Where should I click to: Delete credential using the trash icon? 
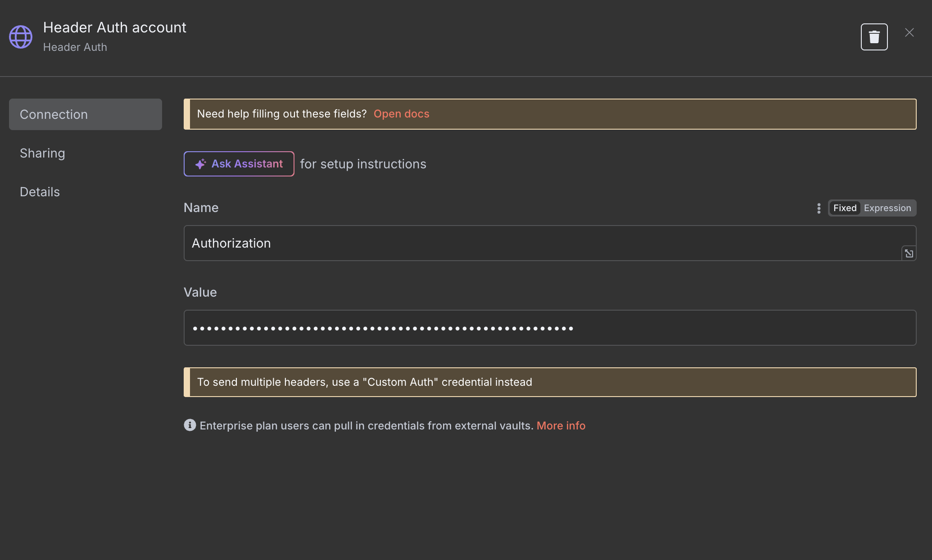[874, 37]
